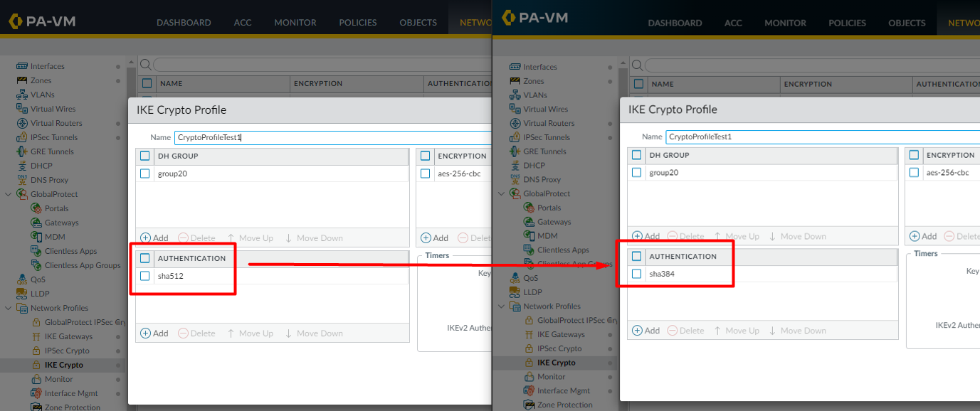The height and width of the screenshot is (411, 980).
Task: Collapse the Network Profiles tree section
Action: tap(6, 307)
